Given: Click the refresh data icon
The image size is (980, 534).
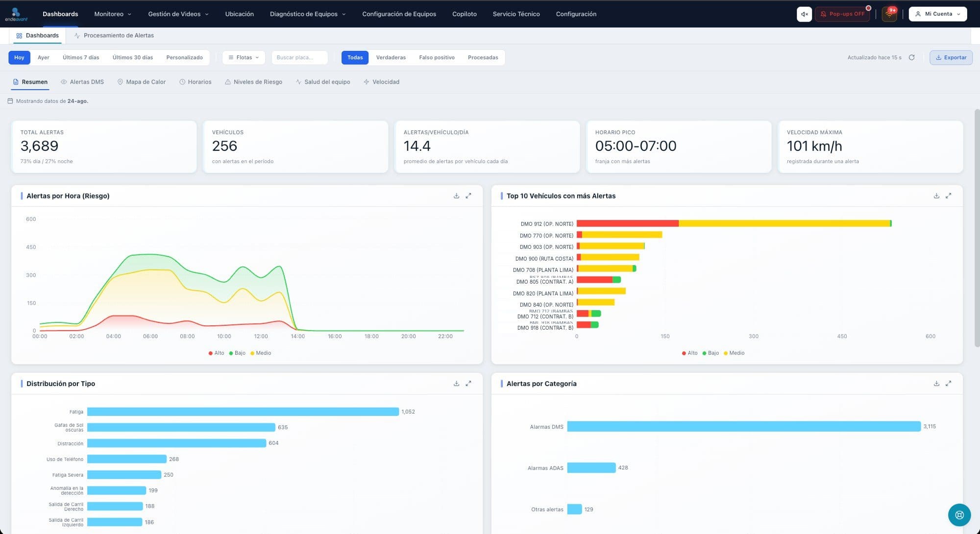Looking at the screenshot, I should 911,57.
